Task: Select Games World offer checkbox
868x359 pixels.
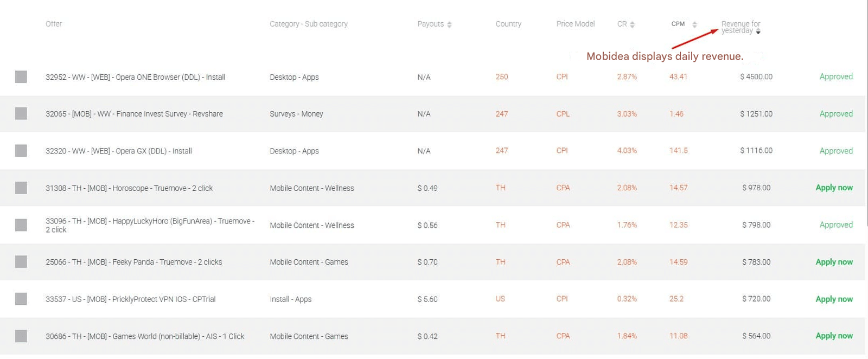Action: (21, 336)
